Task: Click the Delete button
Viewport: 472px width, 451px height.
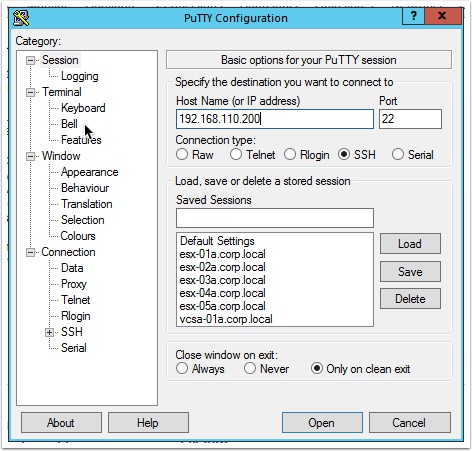Action: pyautogui.click(x=410, y=299)
